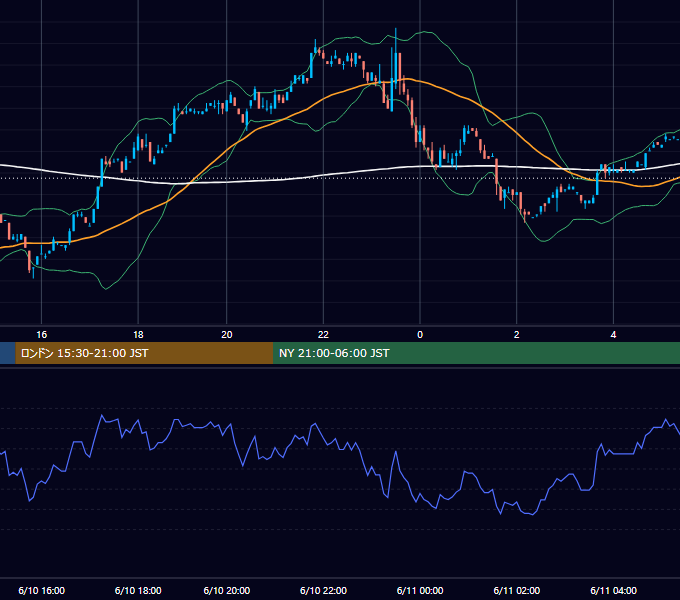The image size is (680, 600).
Task: Click the 2 hour axis label
Action: (517, 335)
